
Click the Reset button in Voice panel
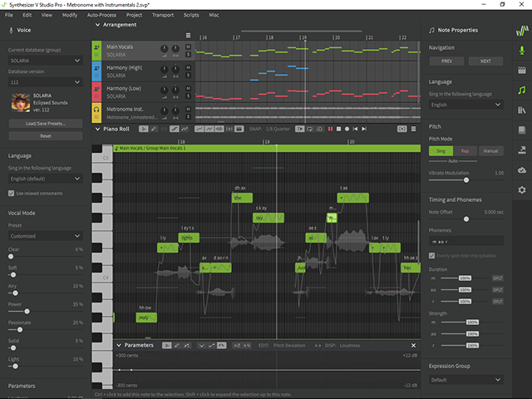(46, 136)
